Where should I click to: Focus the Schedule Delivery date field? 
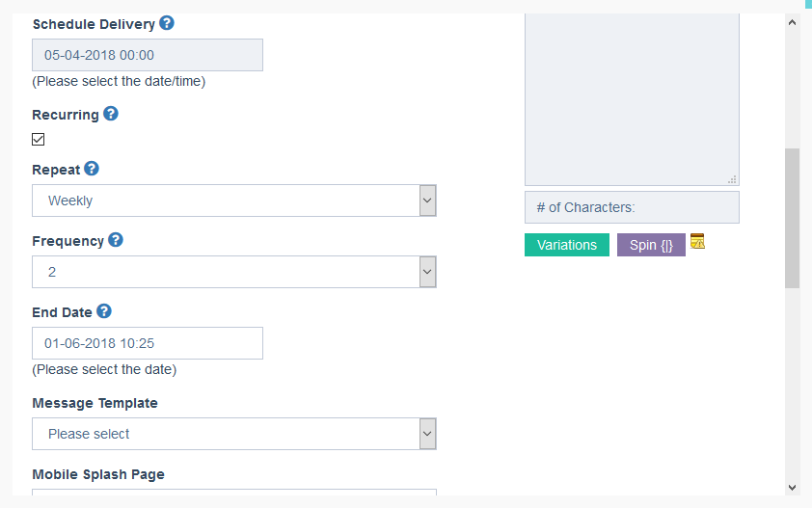148,55
